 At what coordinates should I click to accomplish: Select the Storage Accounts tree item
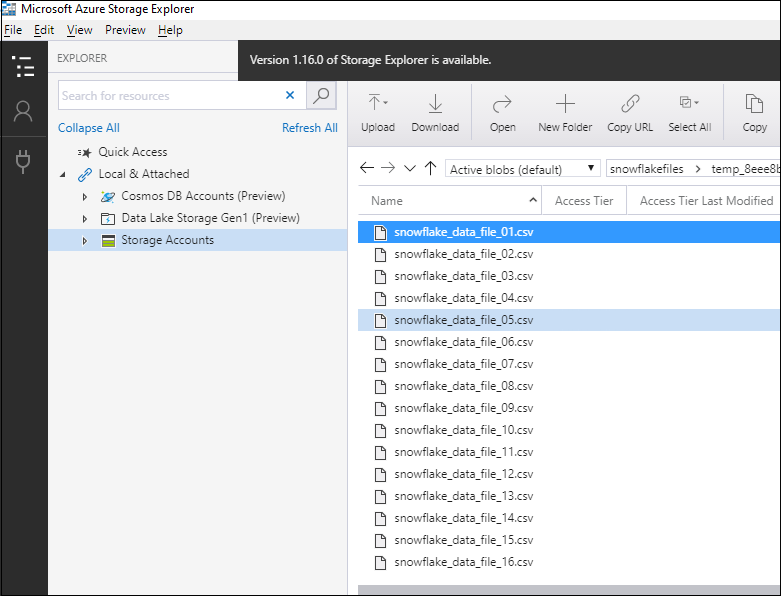198,240
